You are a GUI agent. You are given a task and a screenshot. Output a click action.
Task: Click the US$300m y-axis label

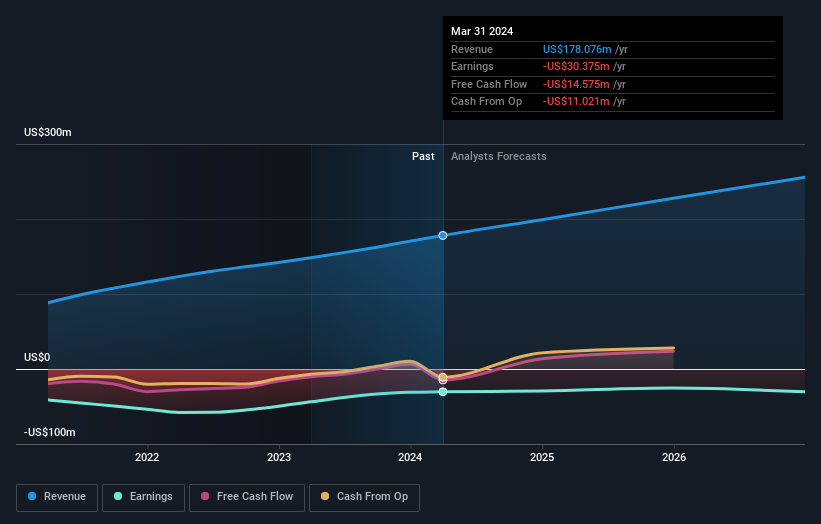click(48, 132)
